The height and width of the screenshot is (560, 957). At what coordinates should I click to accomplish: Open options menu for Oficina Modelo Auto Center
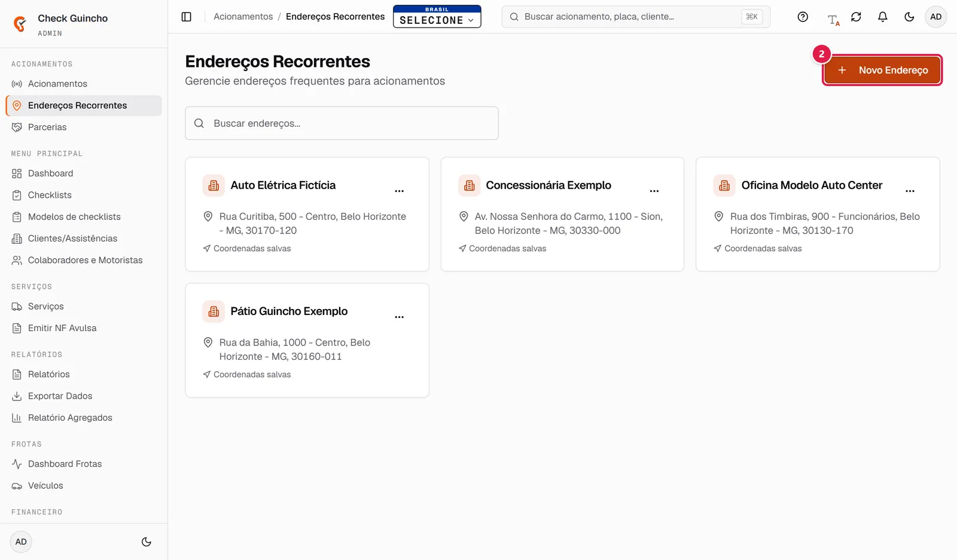click(x=910, y=191)
